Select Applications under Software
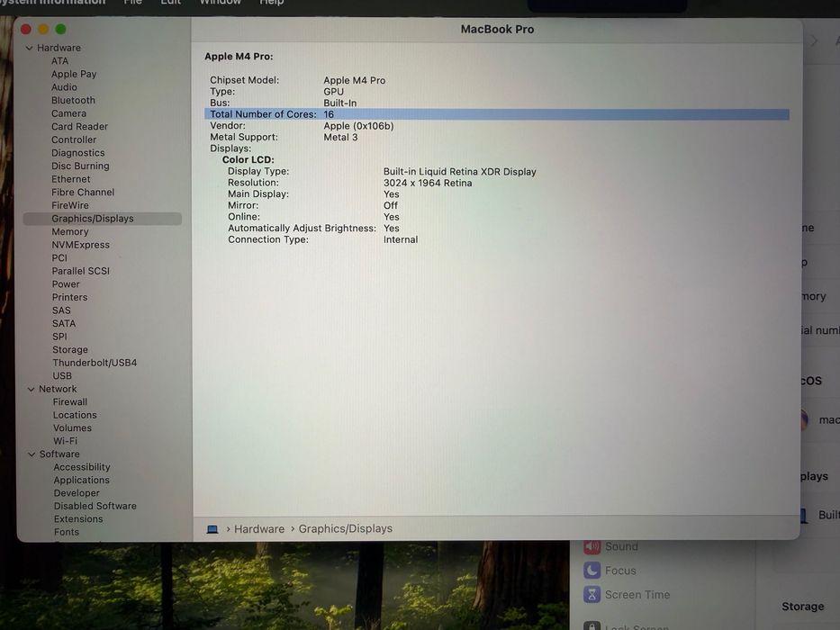The image size is (840, 630). [81, 480]
